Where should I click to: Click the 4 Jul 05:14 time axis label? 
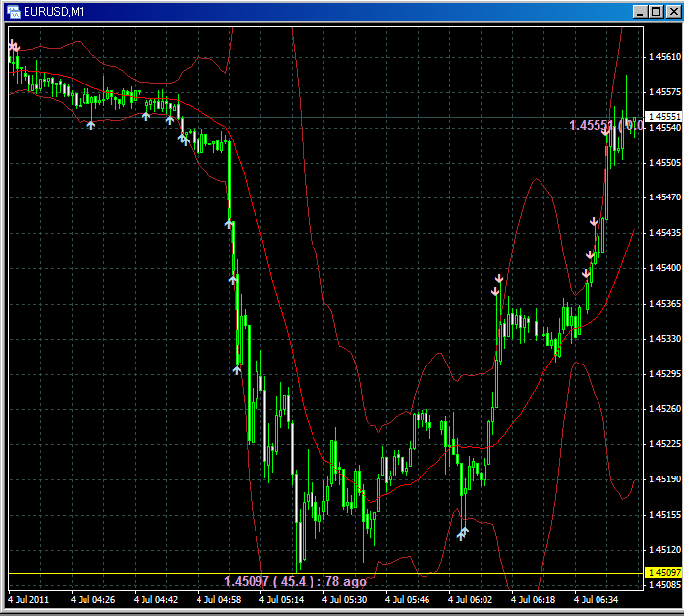pos(283,598)
